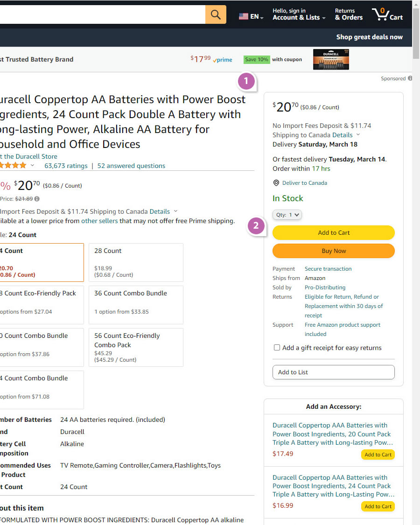Select the 28 Count option
This screenshot has width=420, height=525.
click(x=136, y=262)
